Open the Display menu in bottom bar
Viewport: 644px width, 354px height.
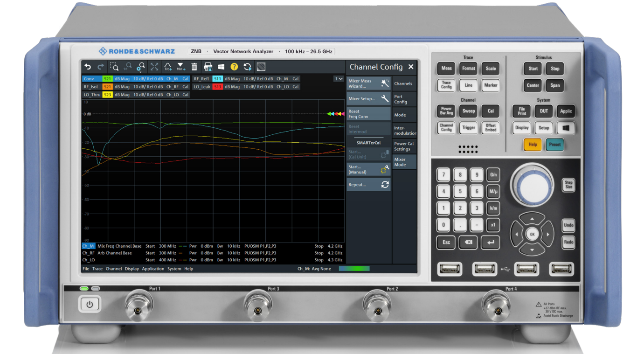tap(132, 269)
